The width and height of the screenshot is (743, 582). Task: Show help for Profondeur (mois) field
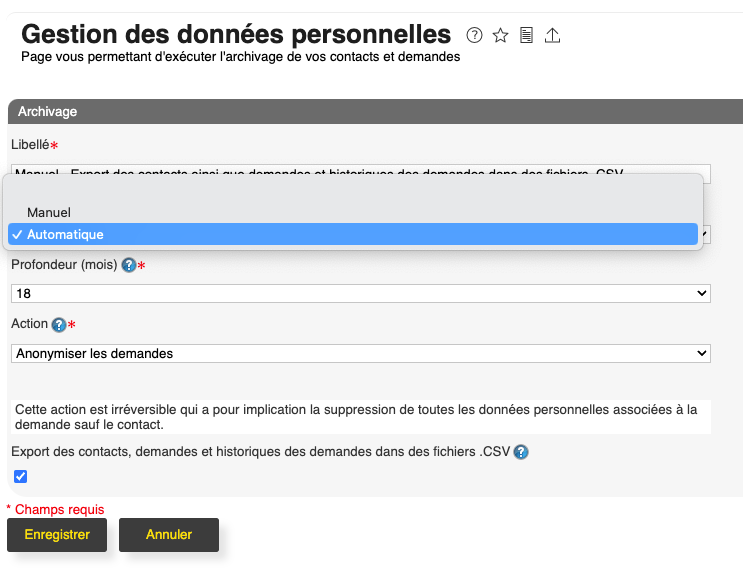[128, 266]
